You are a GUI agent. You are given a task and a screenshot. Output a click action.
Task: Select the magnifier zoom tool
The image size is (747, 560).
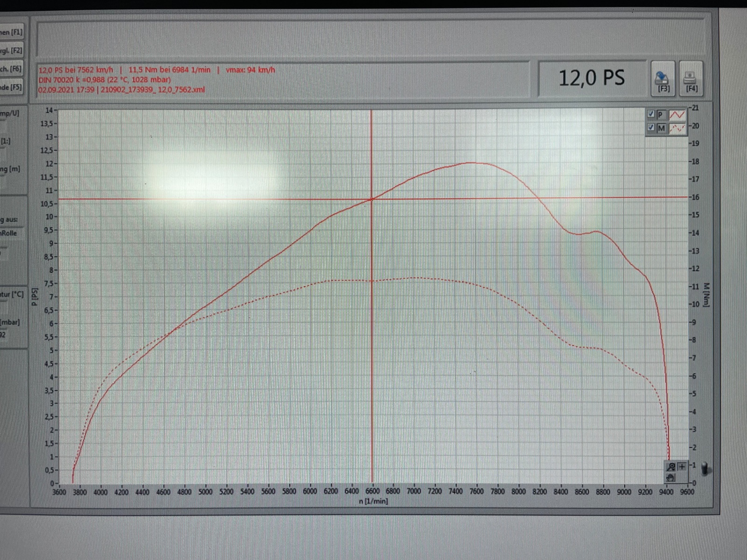tap(671, 467)
